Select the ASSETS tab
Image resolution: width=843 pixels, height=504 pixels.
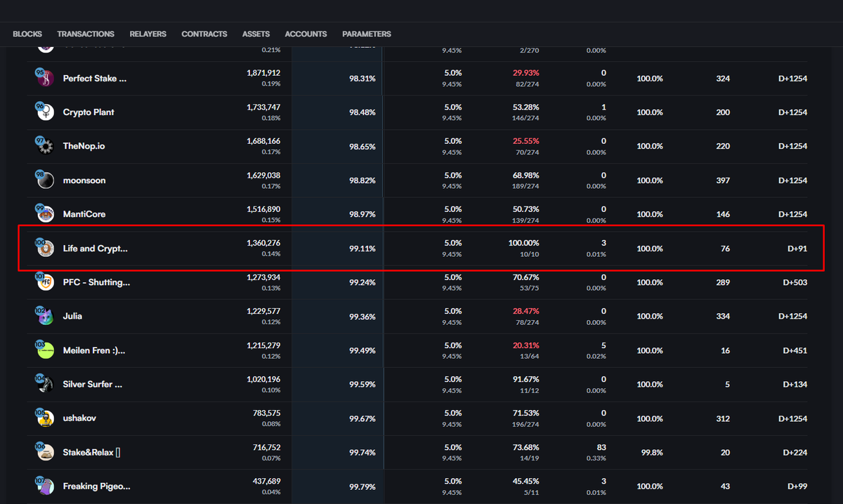pos(256,34)
